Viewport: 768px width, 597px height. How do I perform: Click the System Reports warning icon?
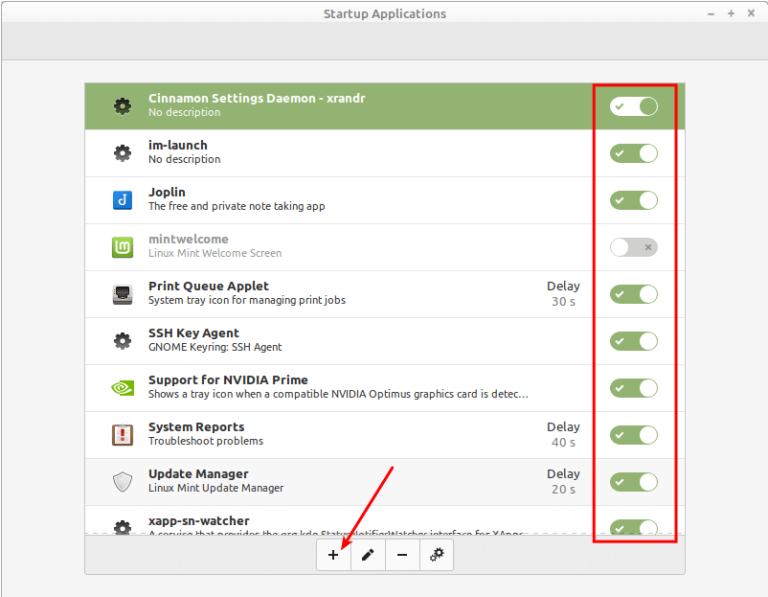122,435
